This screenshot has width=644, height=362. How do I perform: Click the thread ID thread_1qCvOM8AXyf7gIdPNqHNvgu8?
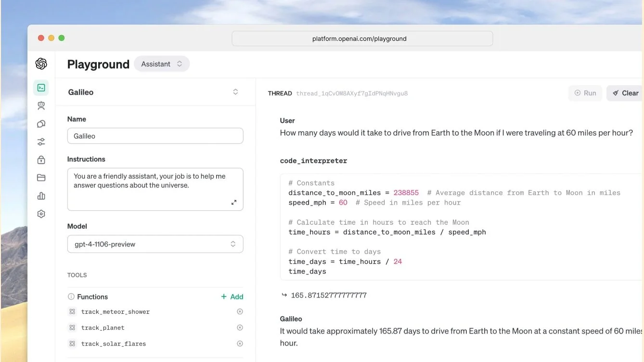point(352,93)
